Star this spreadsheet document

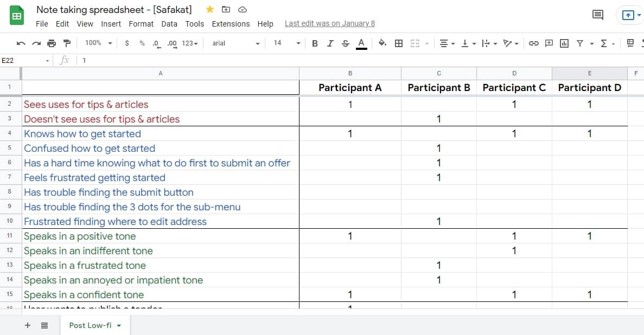[x=210, y=9]
